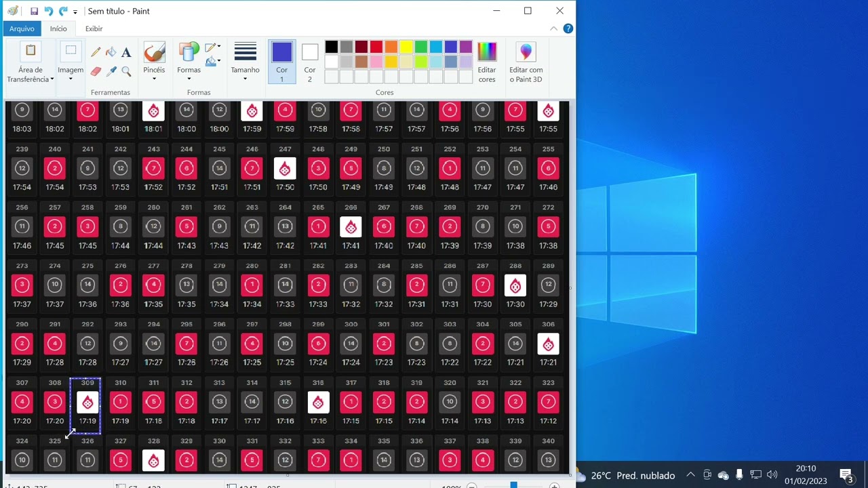Switch to the Exibir tab
Image resolution: width=868 pixels, height=488 pixels.
tap(94, 28)
